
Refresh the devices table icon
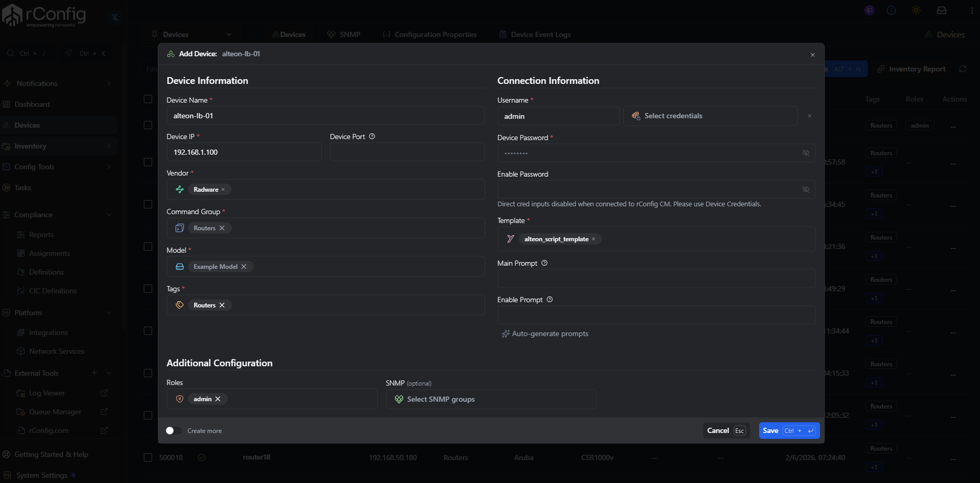click(x=963, y=69)
